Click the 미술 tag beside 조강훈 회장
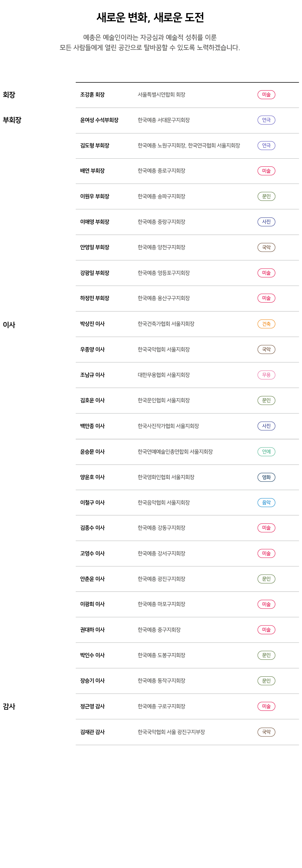Screen dimensions: 302x868 266,95
